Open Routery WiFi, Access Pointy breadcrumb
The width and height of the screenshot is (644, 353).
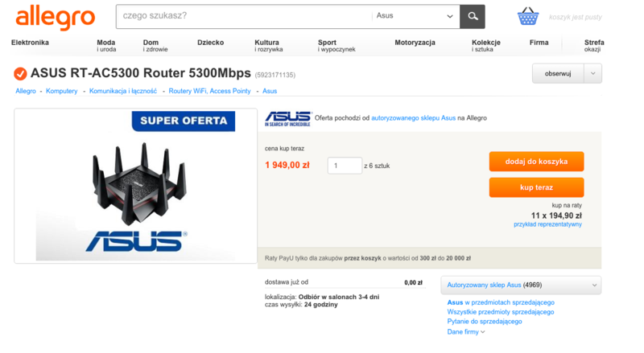pos(209,91)
